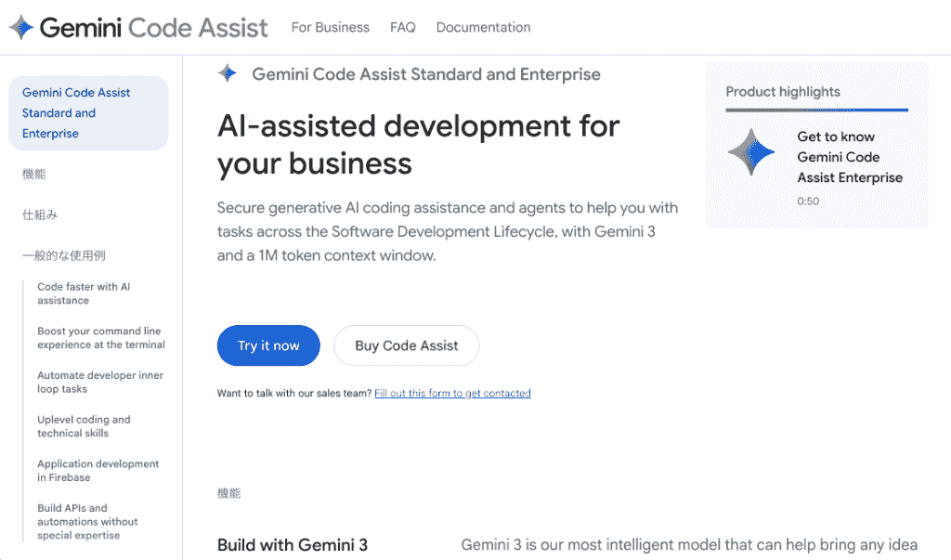Open Application development in Firebase
The height and width of the screenshot is (560, 951).
click(98, 471)
